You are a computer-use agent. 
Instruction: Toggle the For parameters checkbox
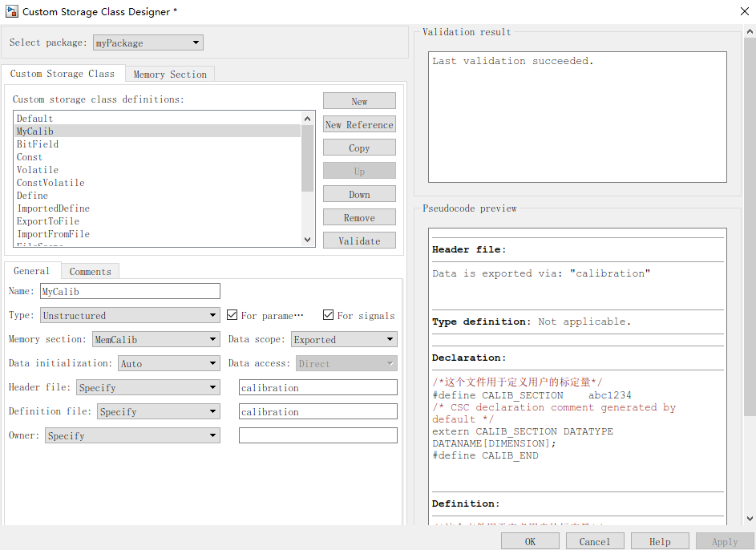coord(232,315)
